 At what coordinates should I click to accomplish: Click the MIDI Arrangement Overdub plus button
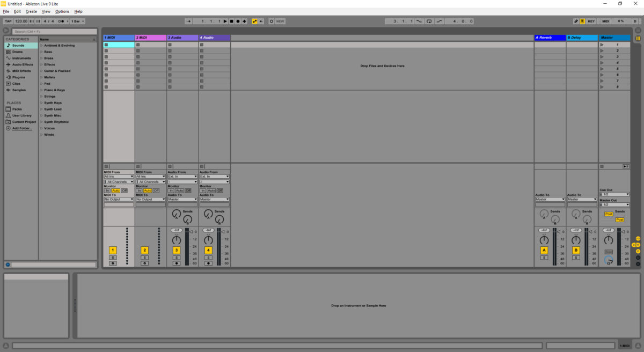tap(244, 21)
